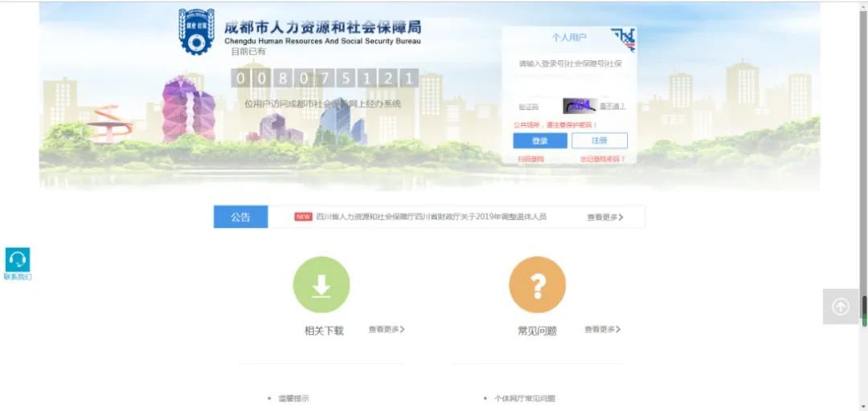Open the forgot password link 忘记登陆密码
This screenshot has height=411, width=868.
pos(602,159)
